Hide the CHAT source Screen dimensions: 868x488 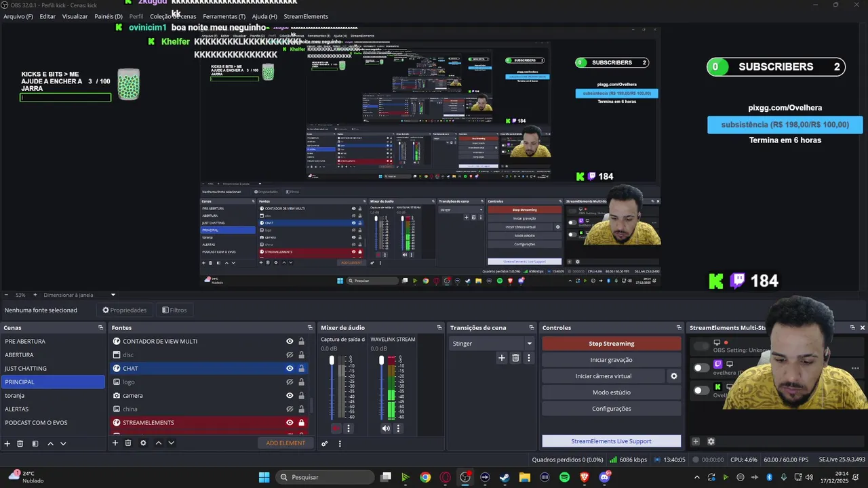(x=290, y=369)
